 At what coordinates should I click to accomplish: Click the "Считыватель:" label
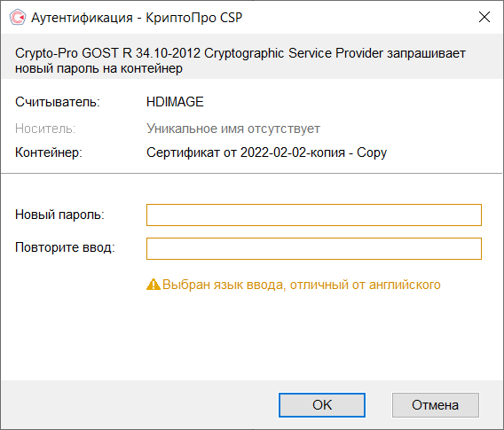[x=58, y=102]
